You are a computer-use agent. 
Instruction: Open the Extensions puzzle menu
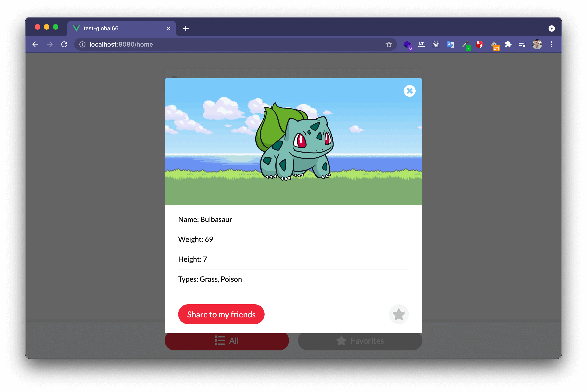point(508,45)
